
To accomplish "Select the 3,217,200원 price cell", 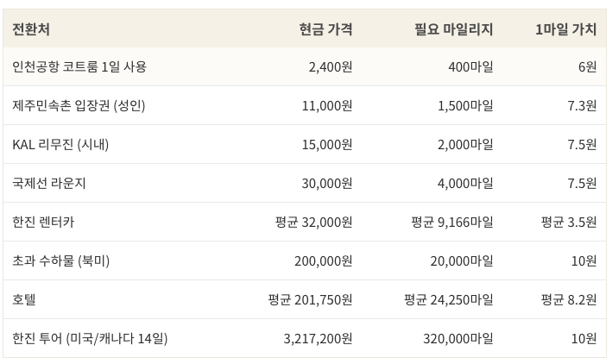I will pos(318,338).
